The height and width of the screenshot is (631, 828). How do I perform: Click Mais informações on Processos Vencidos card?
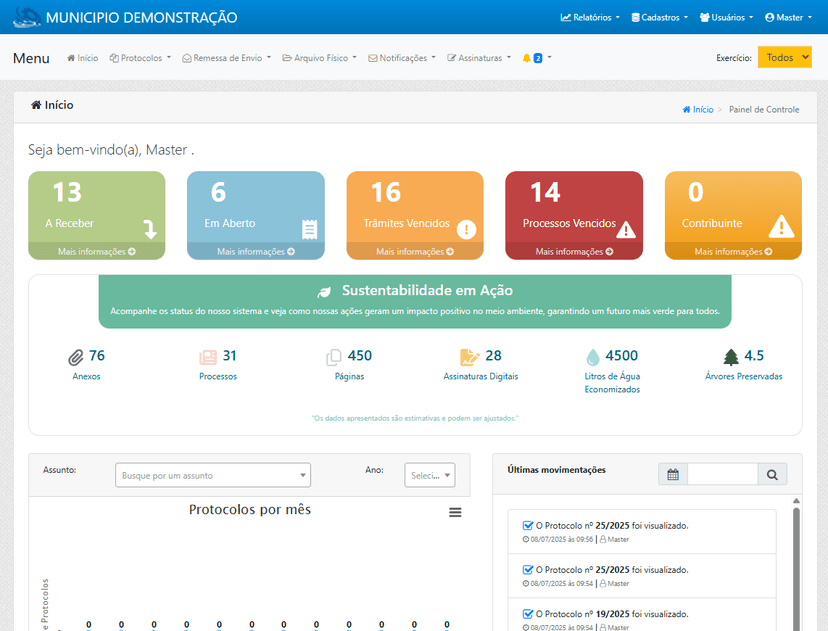(574, 252)
